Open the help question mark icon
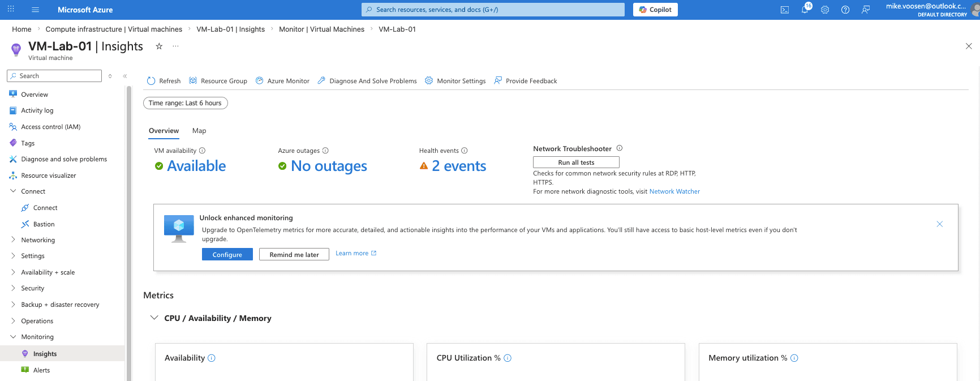The height and width of the screenshot is (381, 980). point(845,10)
